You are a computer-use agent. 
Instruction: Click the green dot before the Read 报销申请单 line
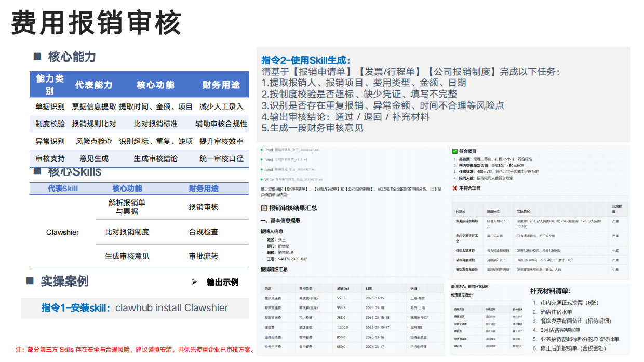(261, 150)
